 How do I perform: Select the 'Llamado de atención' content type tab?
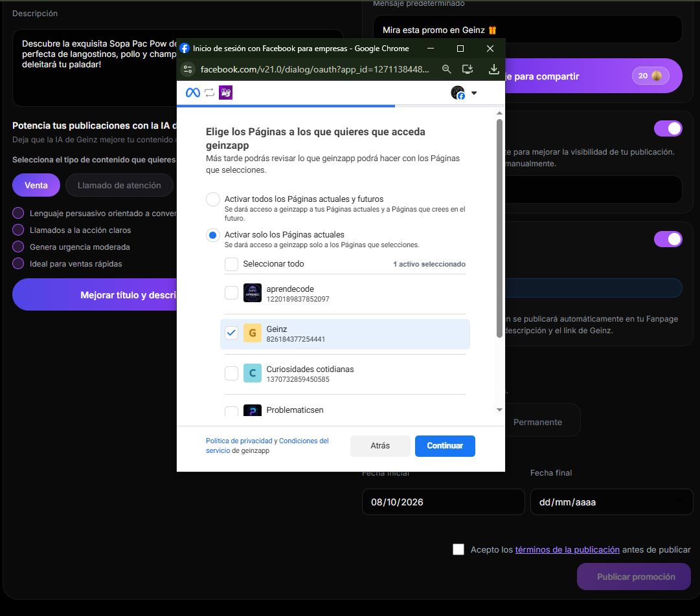point(119,185)
